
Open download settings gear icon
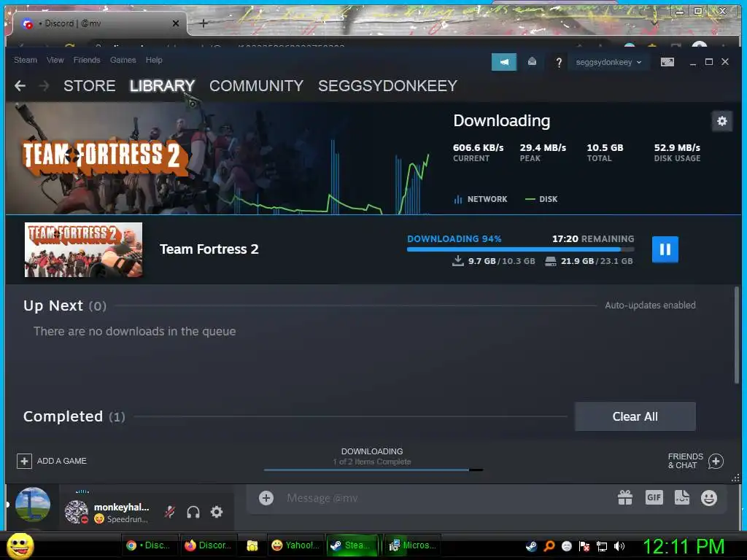722,121
